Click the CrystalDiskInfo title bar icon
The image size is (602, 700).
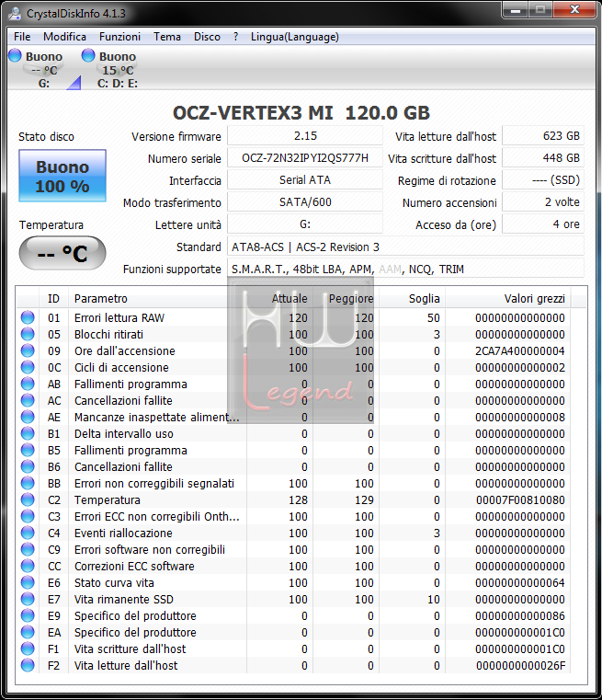(15, 14)
